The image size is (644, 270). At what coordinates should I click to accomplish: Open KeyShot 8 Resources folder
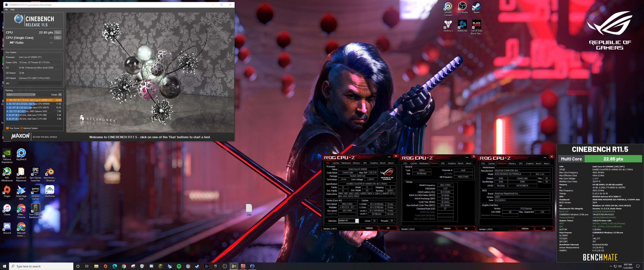(x=21, y=174)
